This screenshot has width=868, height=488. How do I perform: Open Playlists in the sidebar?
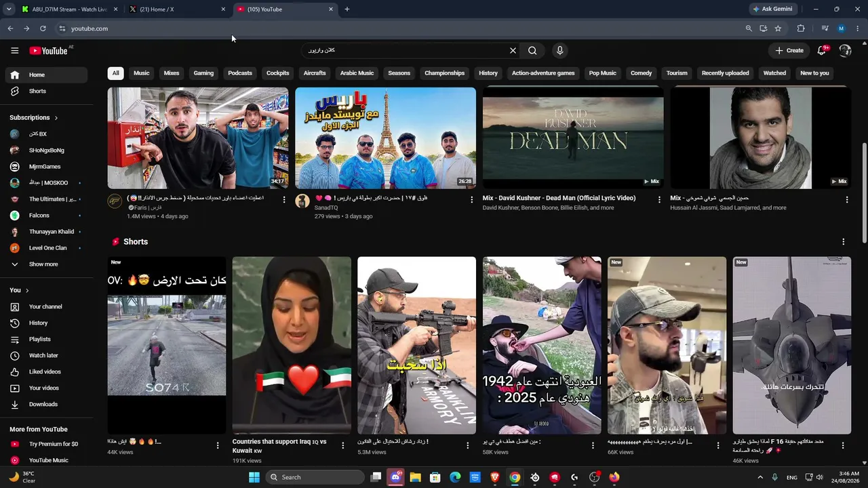tap(46, 339)
